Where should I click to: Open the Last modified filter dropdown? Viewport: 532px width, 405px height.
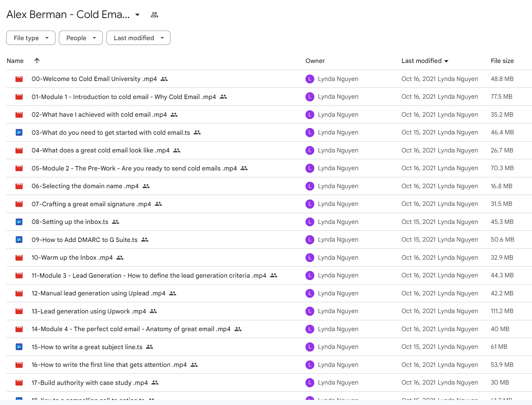point(138,38)
